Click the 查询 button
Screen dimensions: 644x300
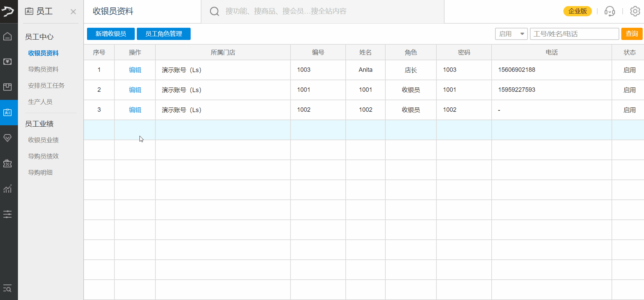[x=632, y=34]
